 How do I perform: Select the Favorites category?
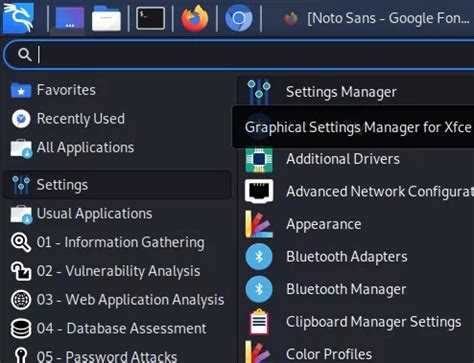click(x=118, y=90)
